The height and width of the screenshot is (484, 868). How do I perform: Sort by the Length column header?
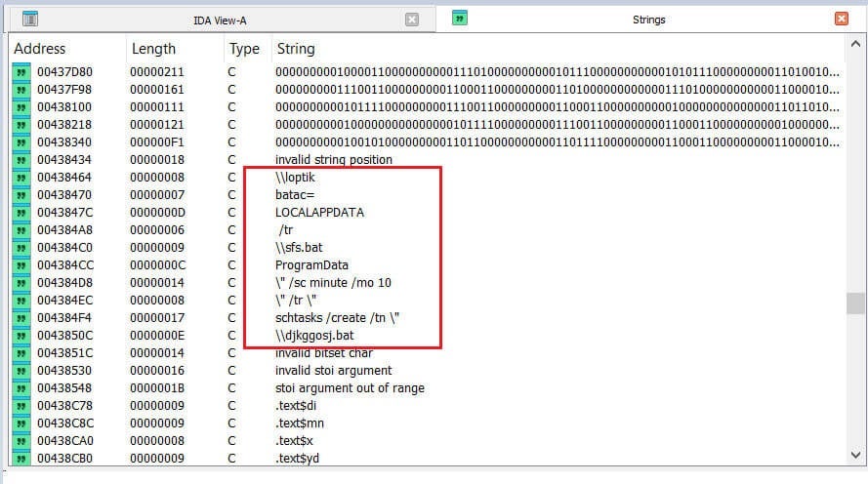153,49
